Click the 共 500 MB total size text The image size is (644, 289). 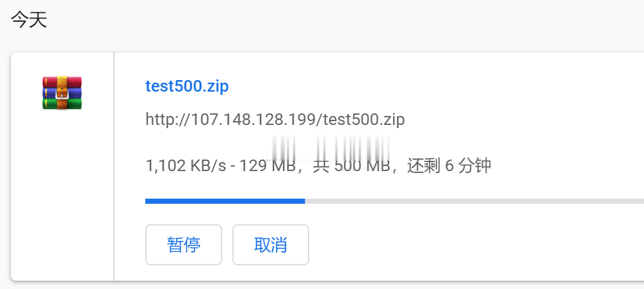click(x=351, y=166)
